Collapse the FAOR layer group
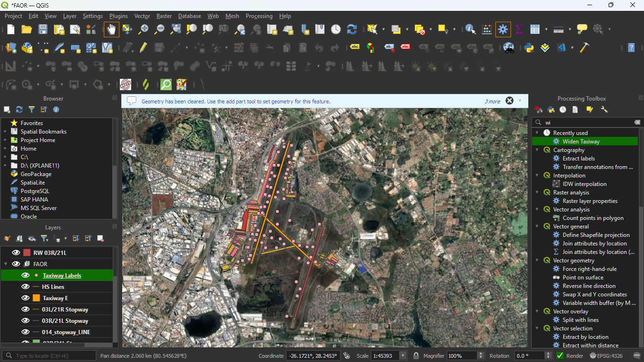Screen dimensions: 644x362 coord(6,264)
